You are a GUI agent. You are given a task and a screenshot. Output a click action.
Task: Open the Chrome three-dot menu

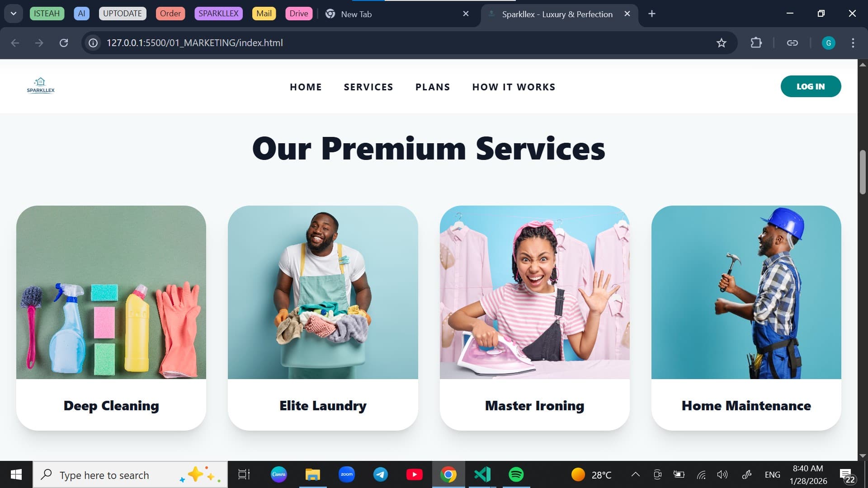tap(853, 43)
